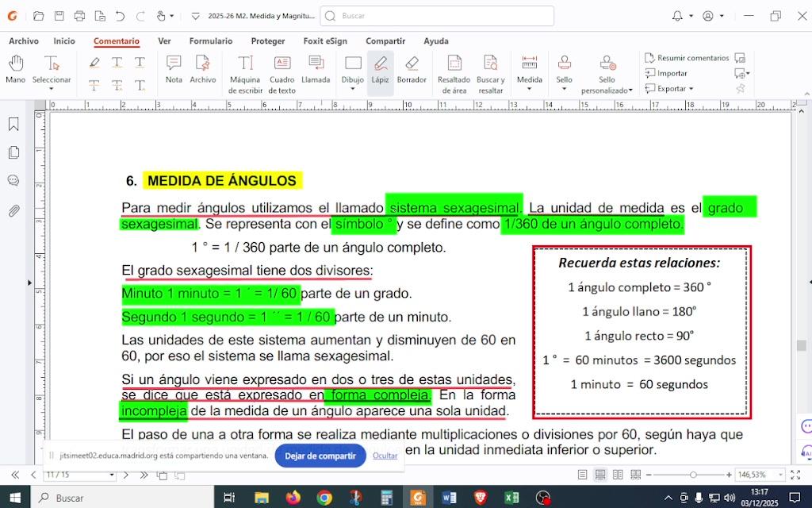Click the Foxit logo icon

[12, 16]
